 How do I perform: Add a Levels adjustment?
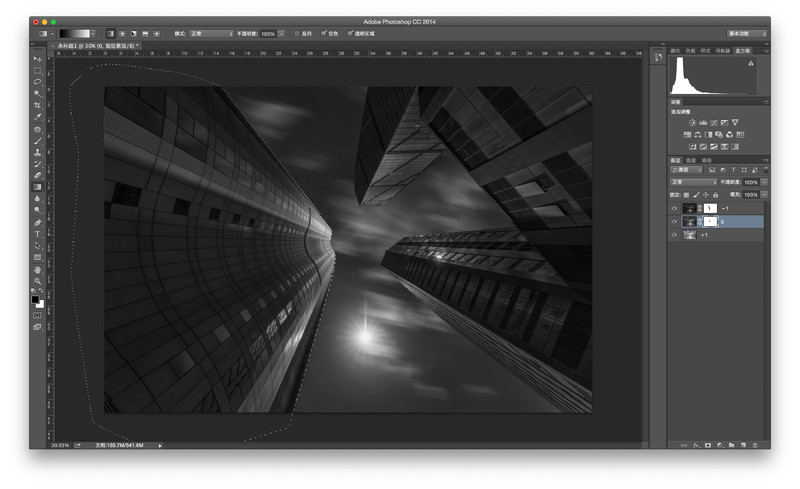[703, 123]
